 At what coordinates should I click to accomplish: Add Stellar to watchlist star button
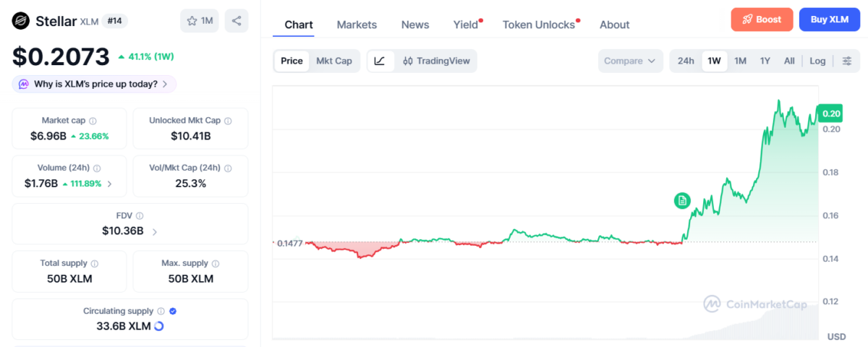(x=199, y=21)
